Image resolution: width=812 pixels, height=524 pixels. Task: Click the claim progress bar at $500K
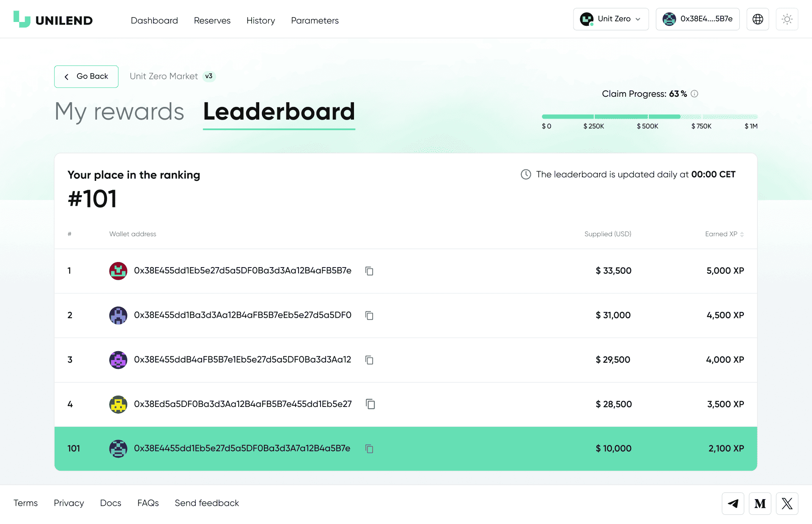point(647,117)
